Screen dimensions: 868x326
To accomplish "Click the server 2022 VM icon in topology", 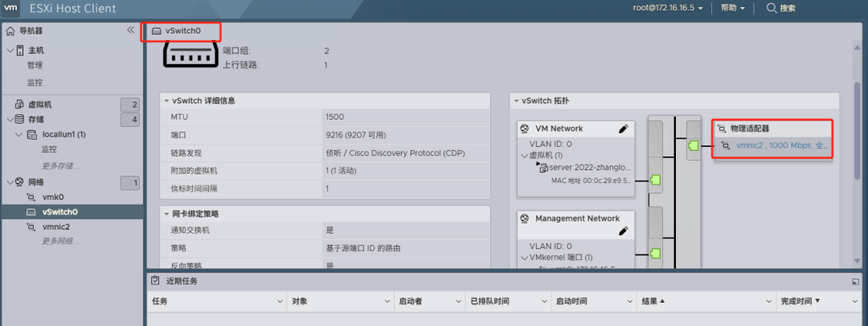I will pos(543,168).
